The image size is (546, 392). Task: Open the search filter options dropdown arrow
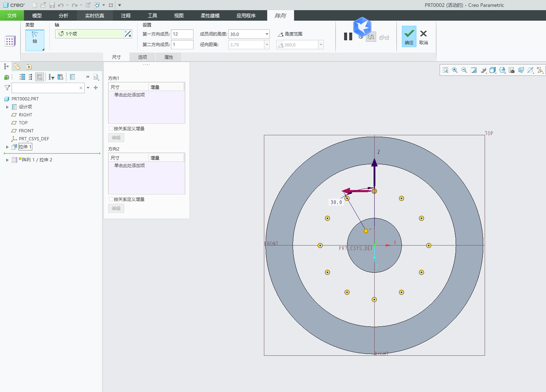tap(88, 88)
